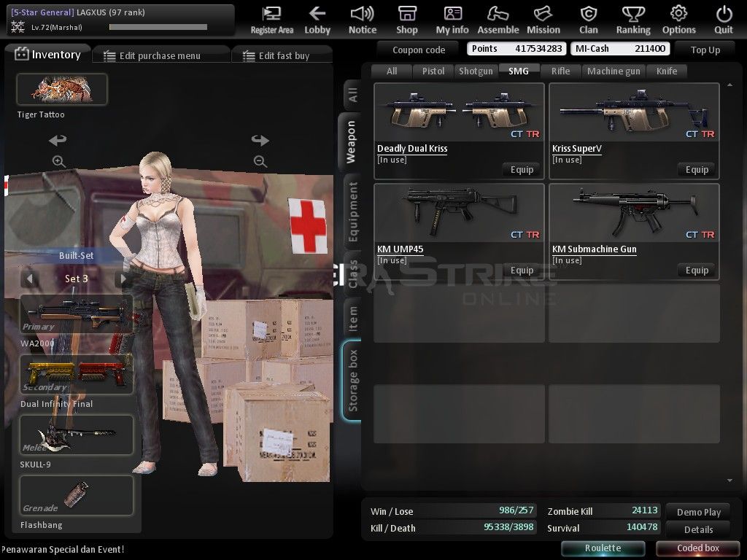This screenshot has width=747, height=560.
Task: Select the Flashbang grenade slot
Action: (x=76, y=495)
